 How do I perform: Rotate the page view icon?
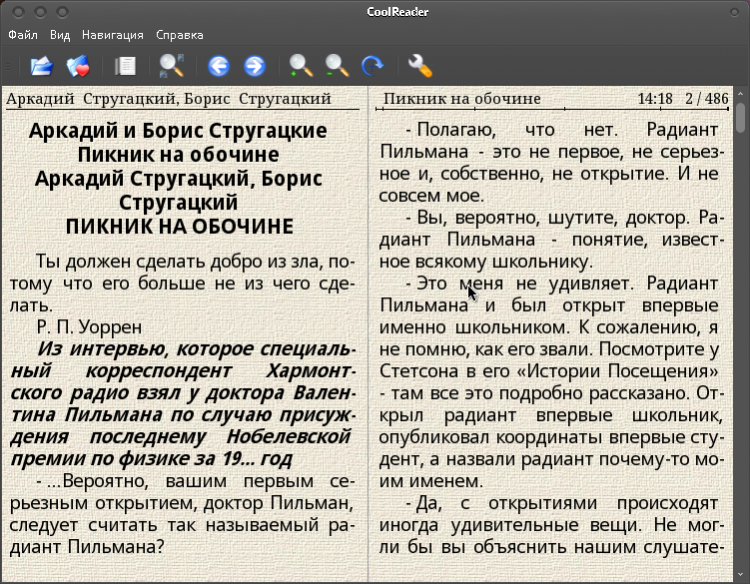[x=373, y=66]
